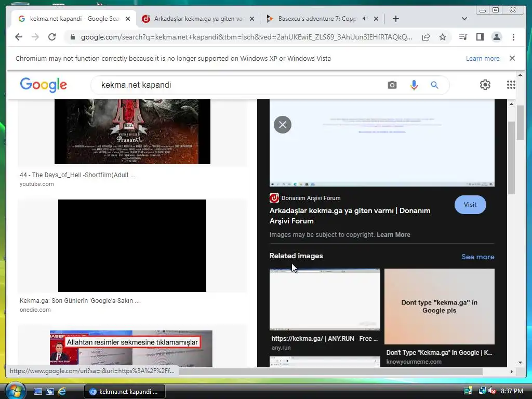Open the any.run related image

[325, 299]
